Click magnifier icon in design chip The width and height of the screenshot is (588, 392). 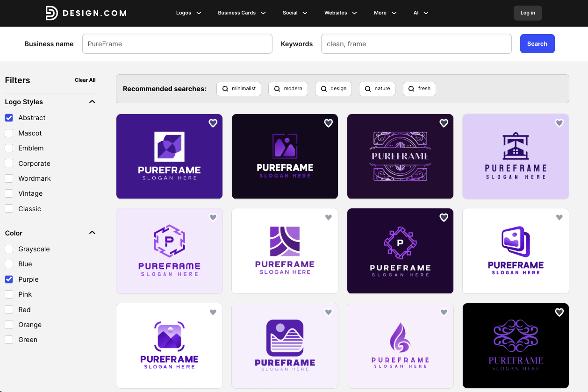pos(324,89)
